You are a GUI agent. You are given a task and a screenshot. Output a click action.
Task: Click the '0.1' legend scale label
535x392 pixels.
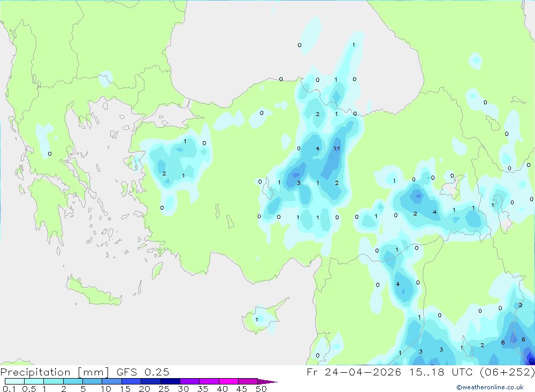click(x=9, y=389)
